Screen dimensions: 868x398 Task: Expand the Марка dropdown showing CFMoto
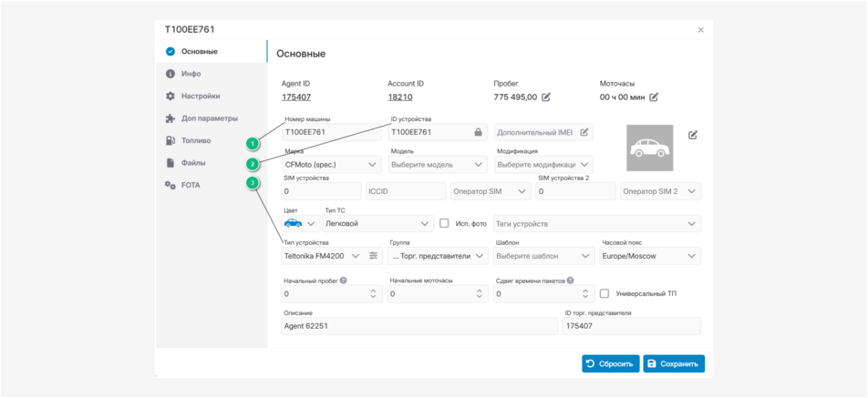click(x=332, y=165)
